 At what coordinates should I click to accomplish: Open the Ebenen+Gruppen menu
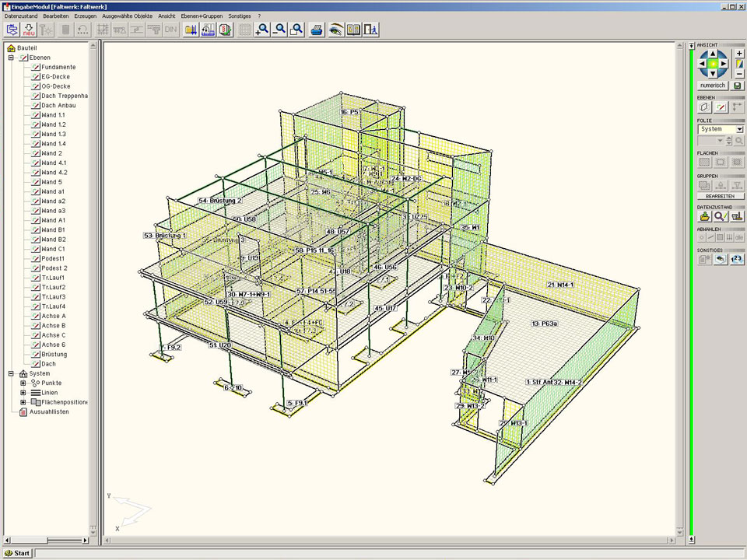pos(201,16)
